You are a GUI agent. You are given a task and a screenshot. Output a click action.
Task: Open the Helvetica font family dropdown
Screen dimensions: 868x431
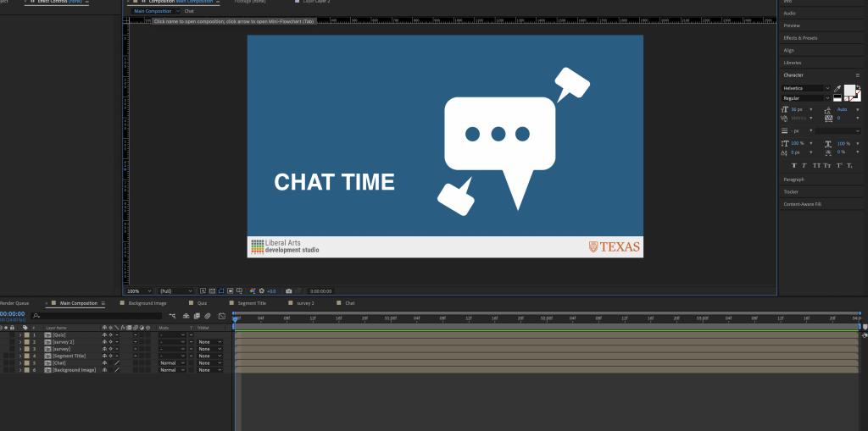click(x=806, y=88)
